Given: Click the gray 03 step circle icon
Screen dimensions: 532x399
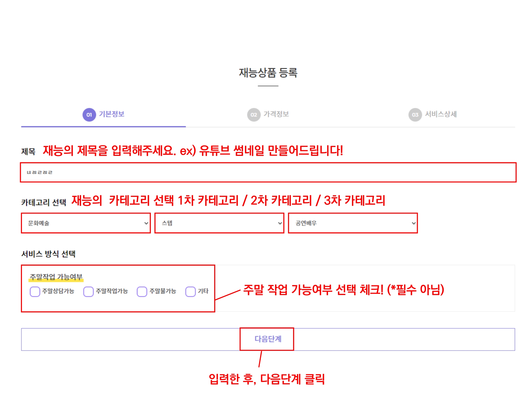Looking at the screenshot, I should 415,115.
